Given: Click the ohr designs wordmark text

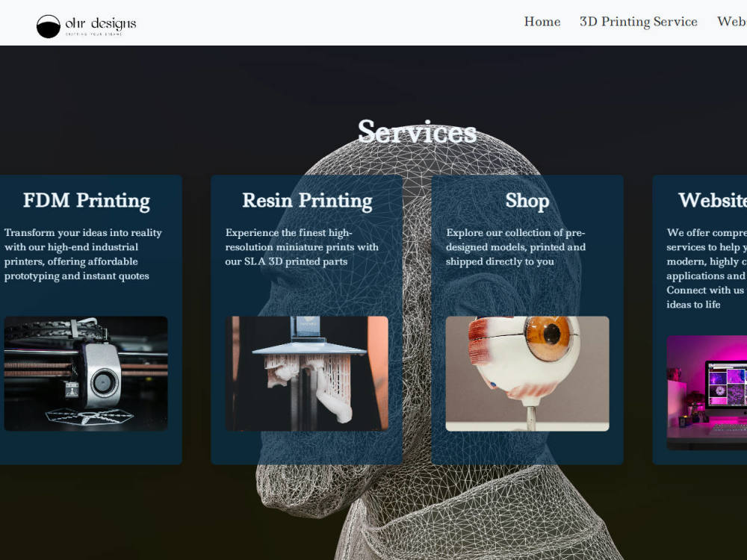Looking at the screenshot, I should [101, 25].
